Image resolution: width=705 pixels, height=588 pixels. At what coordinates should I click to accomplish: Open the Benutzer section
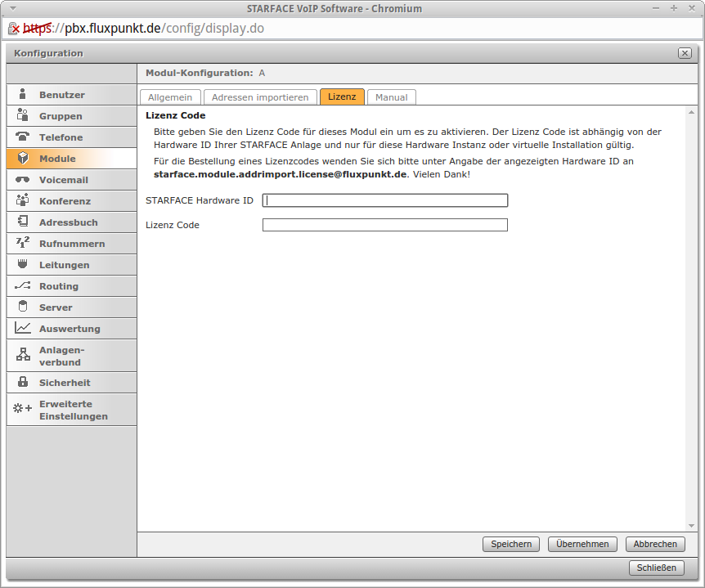pyautogui.click(x=71, y=94)
